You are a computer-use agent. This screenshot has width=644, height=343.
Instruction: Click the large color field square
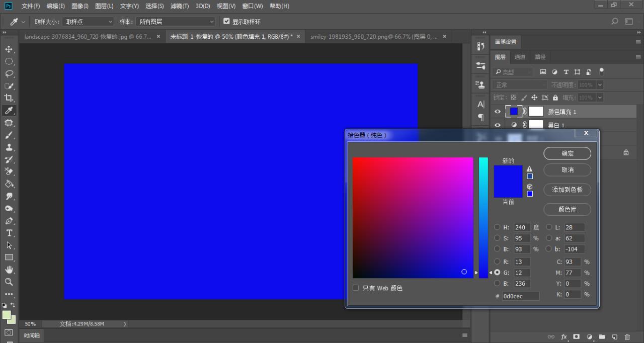click(413, 217)
